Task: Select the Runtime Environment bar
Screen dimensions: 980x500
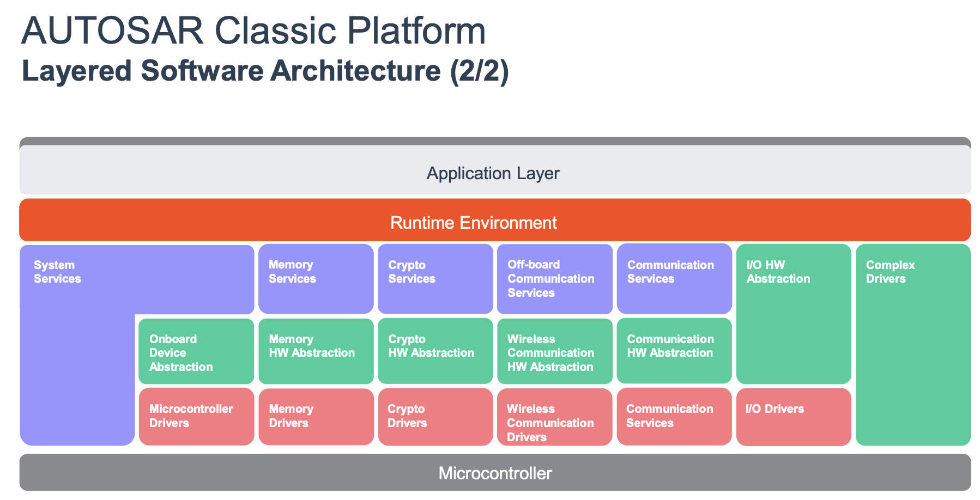Action: [x=495, y=220]
